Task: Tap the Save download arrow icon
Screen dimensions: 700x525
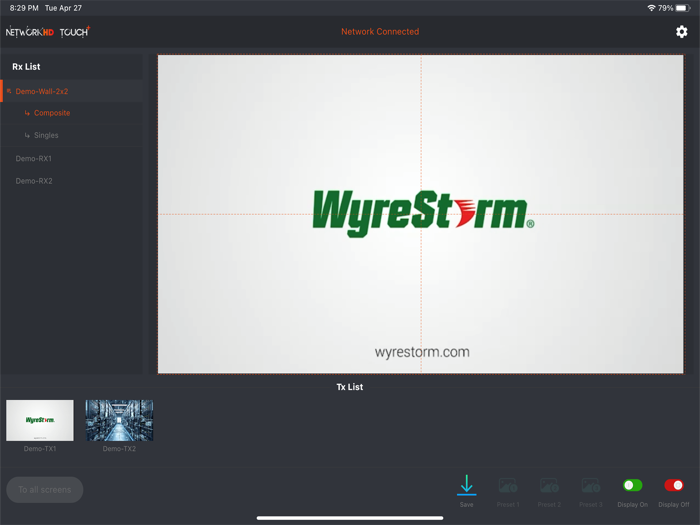Action: tap(467, 485)
